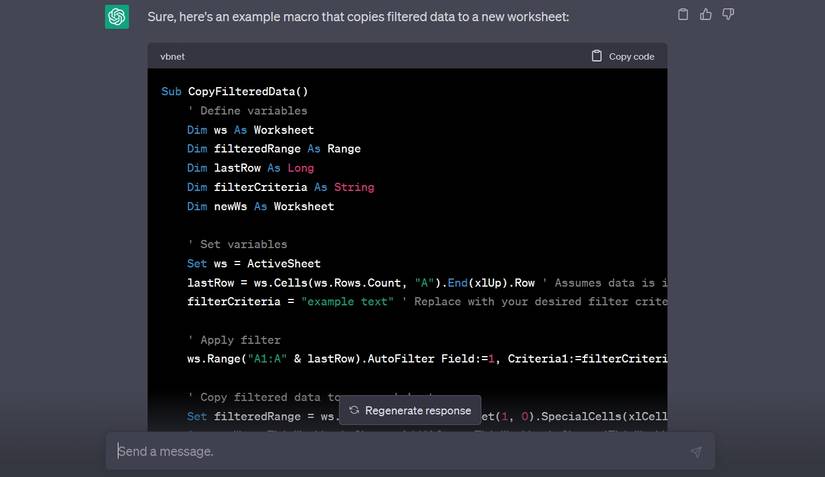Image resolution: width=825 pixels, height=477 pixels.
Task: Click the Sub CopyFilteredData() code line
Action: click(235, 91)
